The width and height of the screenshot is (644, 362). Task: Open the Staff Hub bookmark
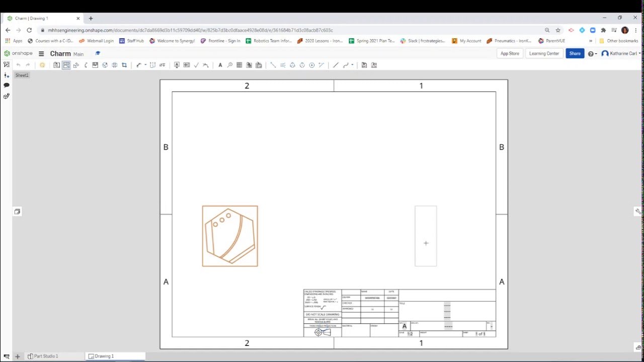point(132,41)
